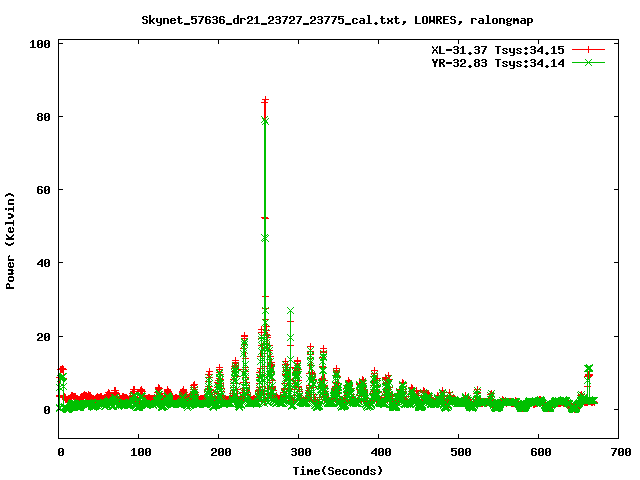640x480 pixels.
Task: Click x-axis tick label 600
Action: click(540, 452)
